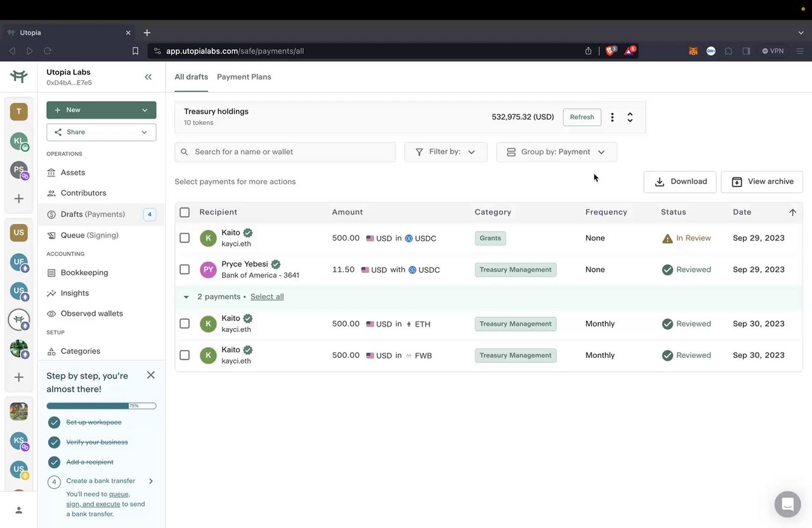
Task: Switch to the Payment Plans tab
Action: pyautogui.click(x=244, y=77)
